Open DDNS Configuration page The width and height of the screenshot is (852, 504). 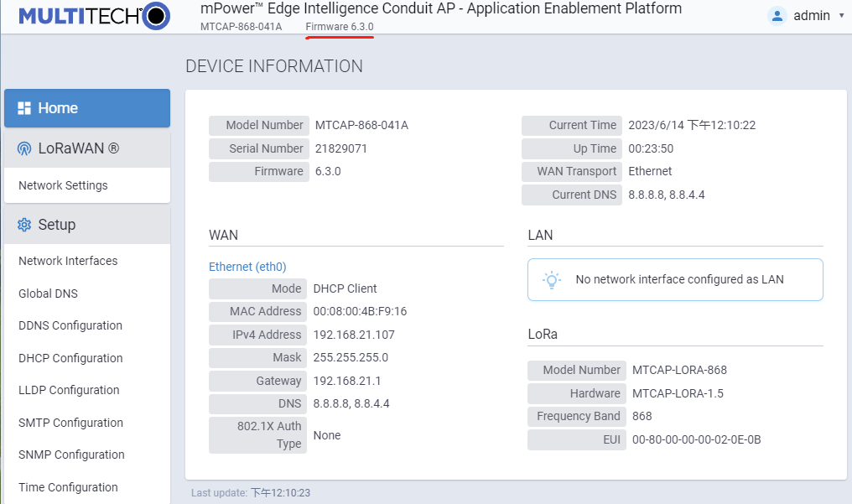coord(70,325)
